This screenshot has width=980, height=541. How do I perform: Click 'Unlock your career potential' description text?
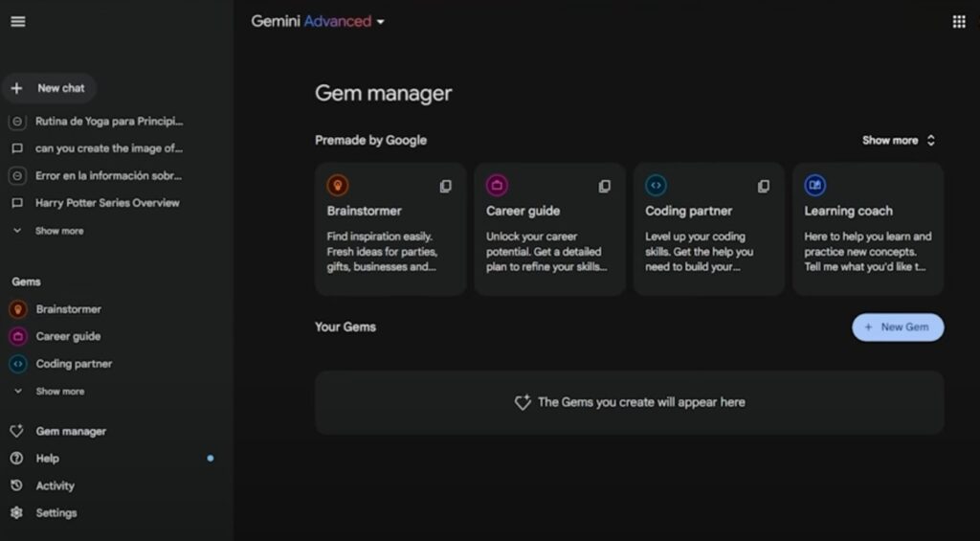click(x=546, y=252)
